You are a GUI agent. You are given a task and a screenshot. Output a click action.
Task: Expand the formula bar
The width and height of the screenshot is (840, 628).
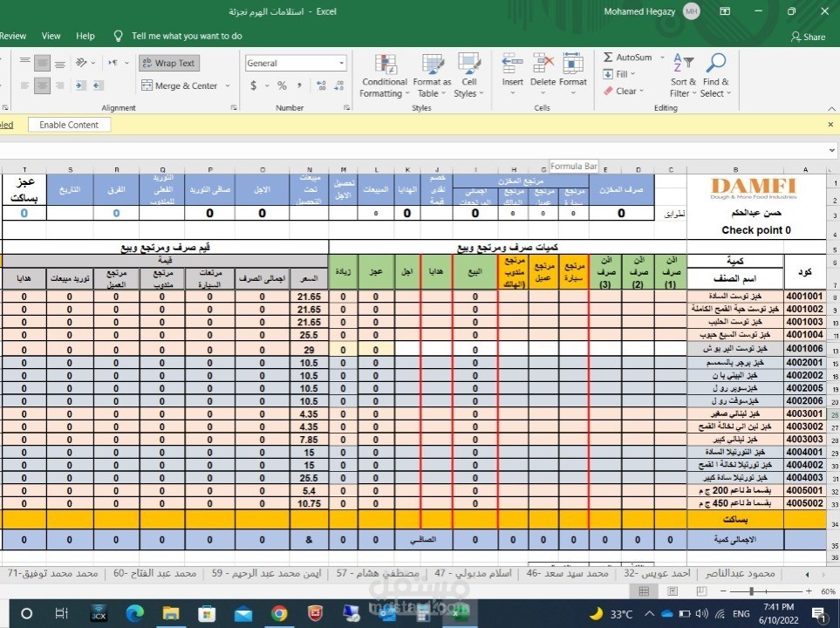click(x=832, y=151)
